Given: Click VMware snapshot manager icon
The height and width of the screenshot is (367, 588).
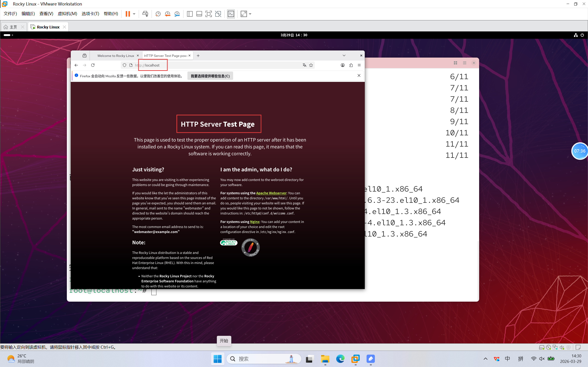Looking at the screenshot, I should (177, 14).
